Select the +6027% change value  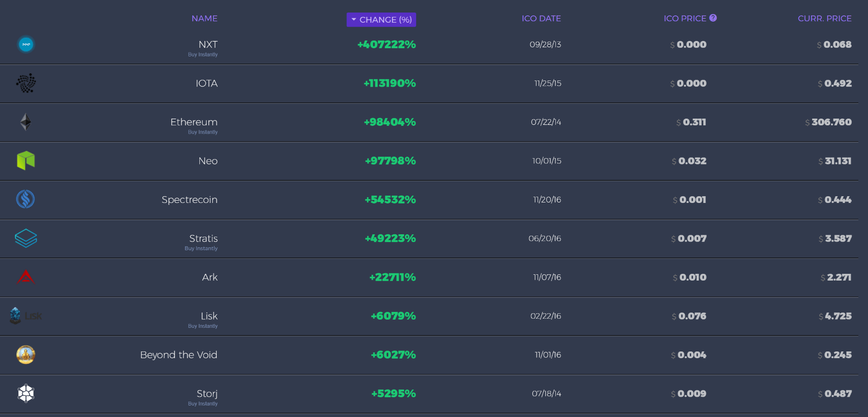click(394, 355)
